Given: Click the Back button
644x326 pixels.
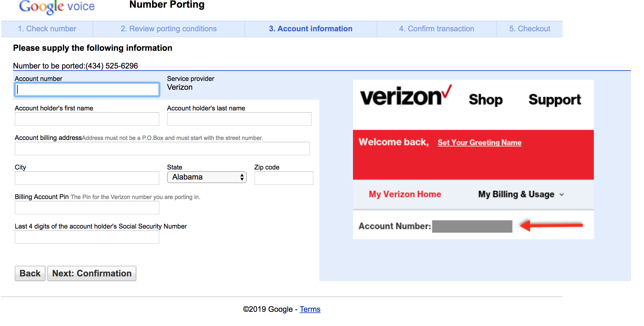Looking at the screenshot, I should [x=30, y=274].
